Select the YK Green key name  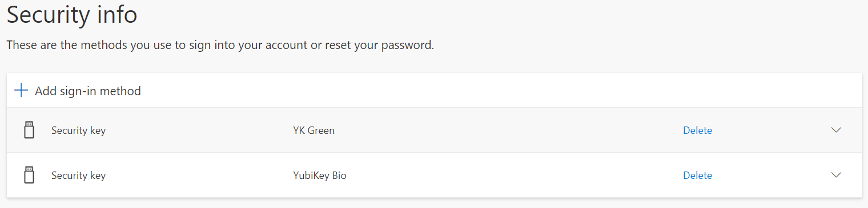314,130
